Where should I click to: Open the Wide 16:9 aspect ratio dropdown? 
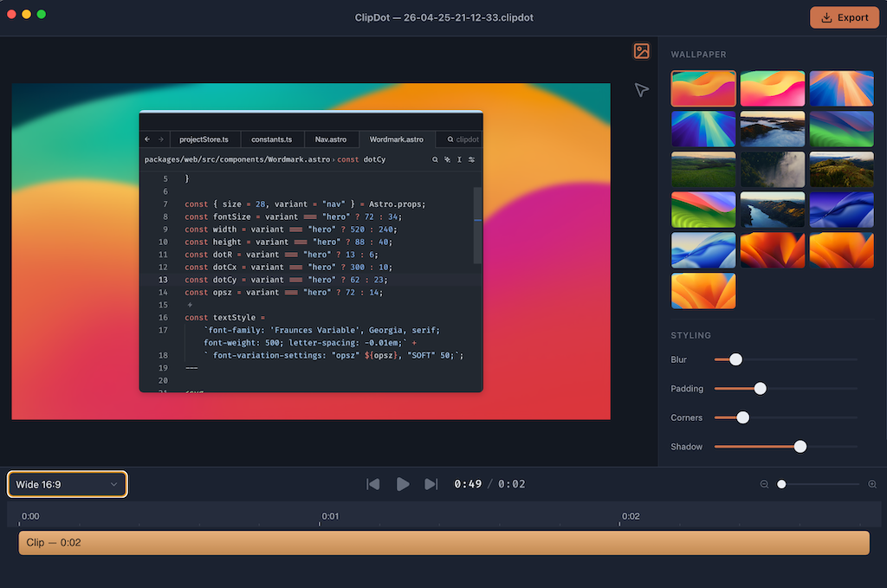point(67,484)
